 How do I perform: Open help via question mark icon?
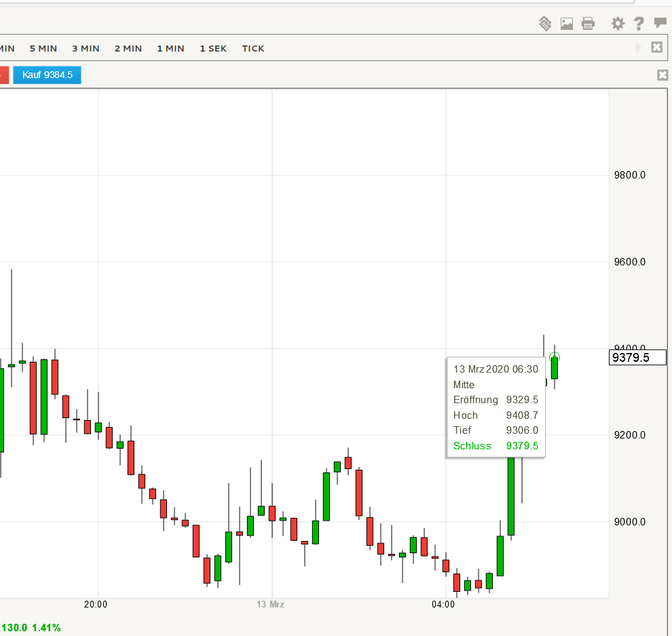pos(639,24)
